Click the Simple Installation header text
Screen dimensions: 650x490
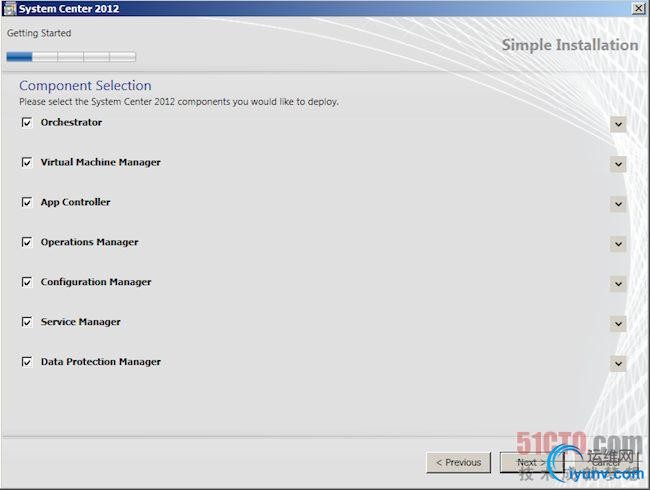[570, 45]
